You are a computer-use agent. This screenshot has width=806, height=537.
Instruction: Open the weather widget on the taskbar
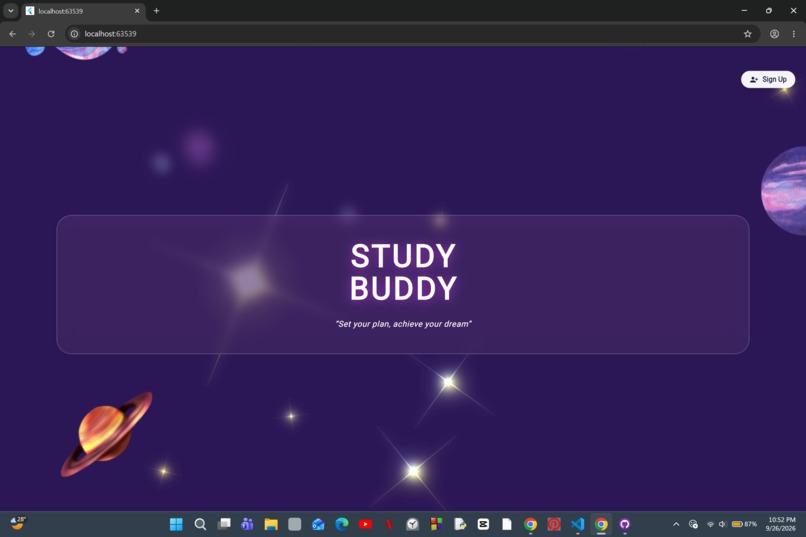pos(18,523)
